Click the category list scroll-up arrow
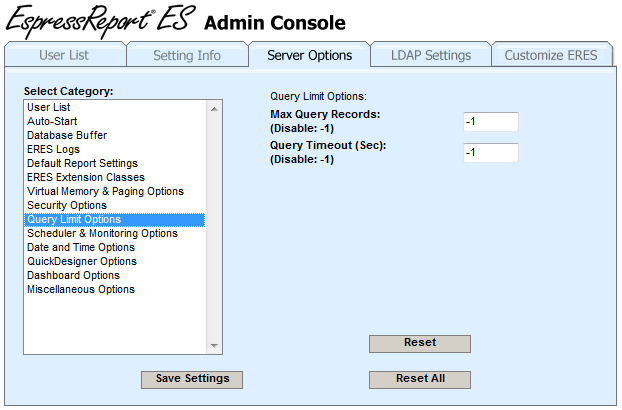This screenshot has height=410, width=622. [214, 109]
